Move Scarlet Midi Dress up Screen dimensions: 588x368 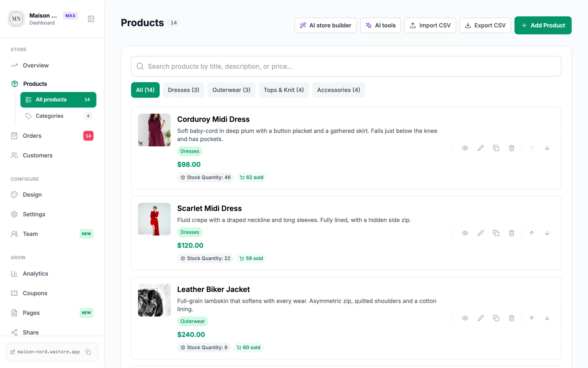(x=532, y=233)
